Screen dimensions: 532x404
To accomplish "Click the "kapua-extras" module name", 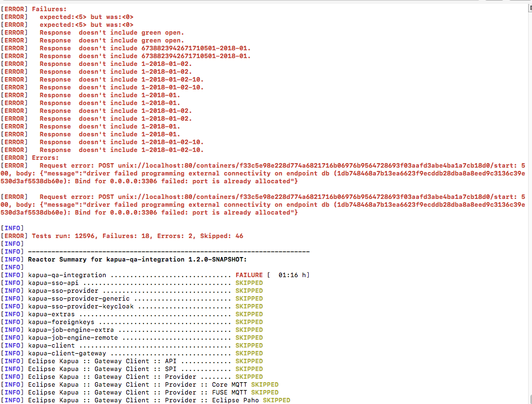I will (51, 314).
